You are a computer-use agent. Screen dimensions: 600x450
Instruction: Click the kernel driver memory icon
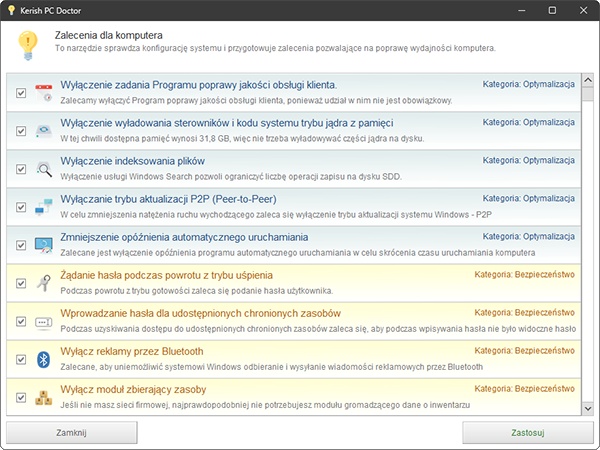(x=44, y=130)
